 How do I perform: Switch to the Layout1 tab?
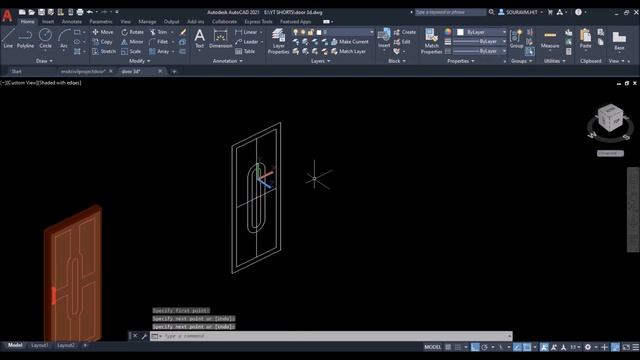[x=40, y=345]
